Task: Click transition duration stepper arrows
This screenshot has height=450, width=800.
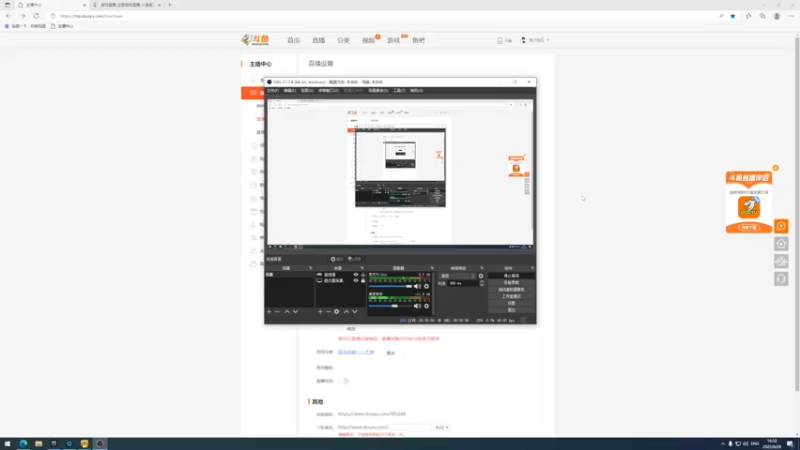Action: click(482, 283)
